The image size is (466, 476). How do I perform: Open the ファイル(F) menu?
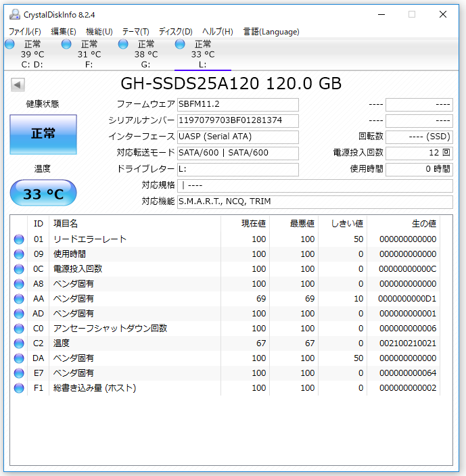click(x=24, y=32)
